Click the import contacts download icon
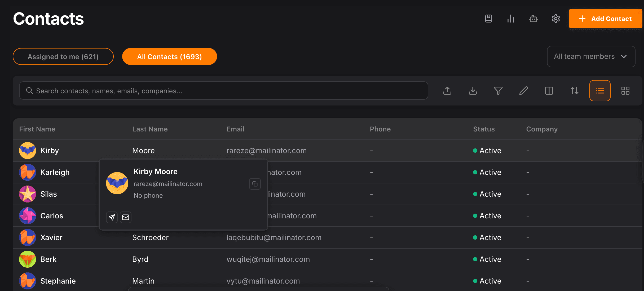Screen dimensions: 644x291 (x=473, y=90)
